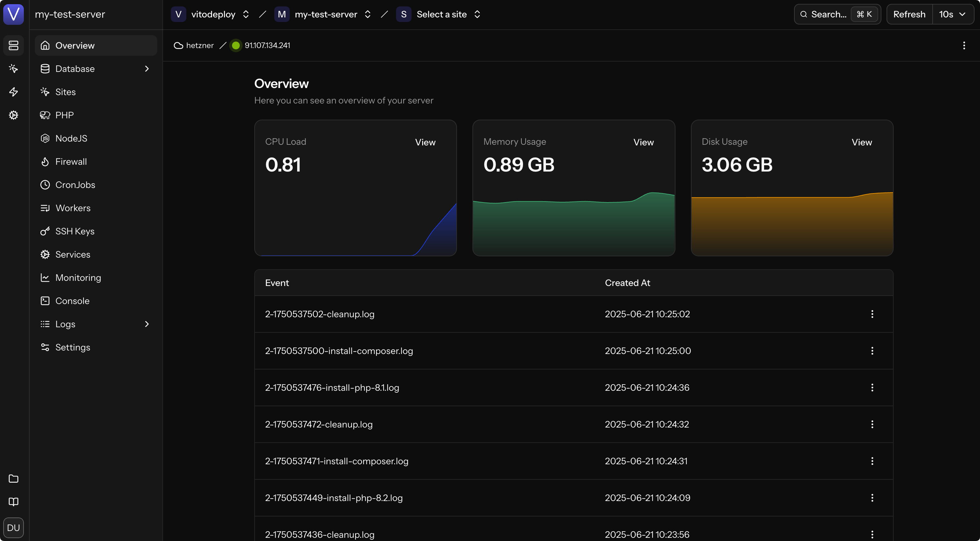Image resolution: width=980 pixels, height=541 pixels.
Task: Expand the Database chevron
Action: pos(147,69)
